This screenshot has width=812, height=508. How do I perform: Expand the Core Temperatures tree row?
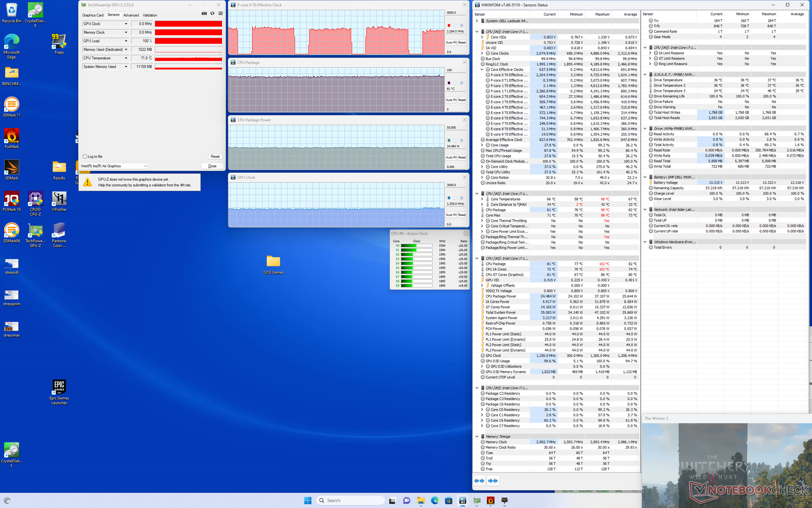(482, 199)
